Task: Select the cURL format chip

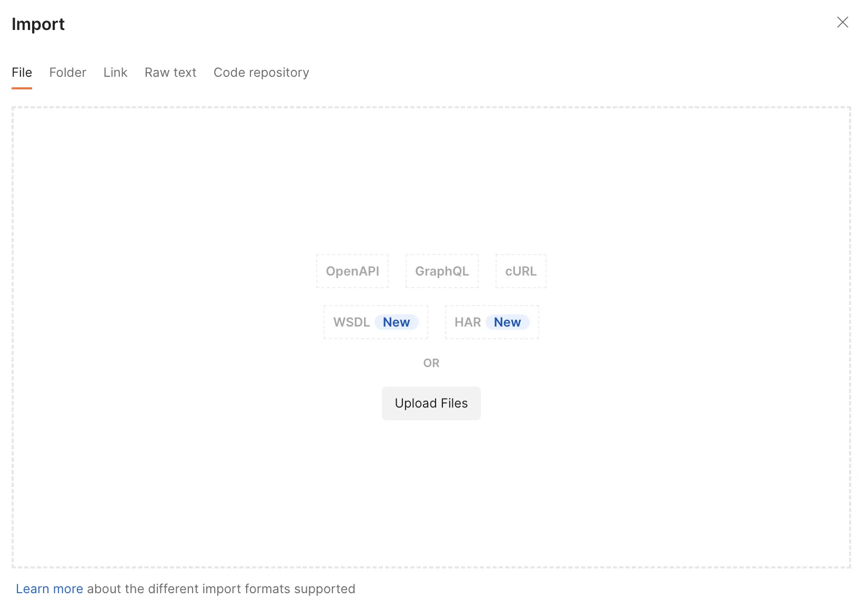Action: pos(521,271)
